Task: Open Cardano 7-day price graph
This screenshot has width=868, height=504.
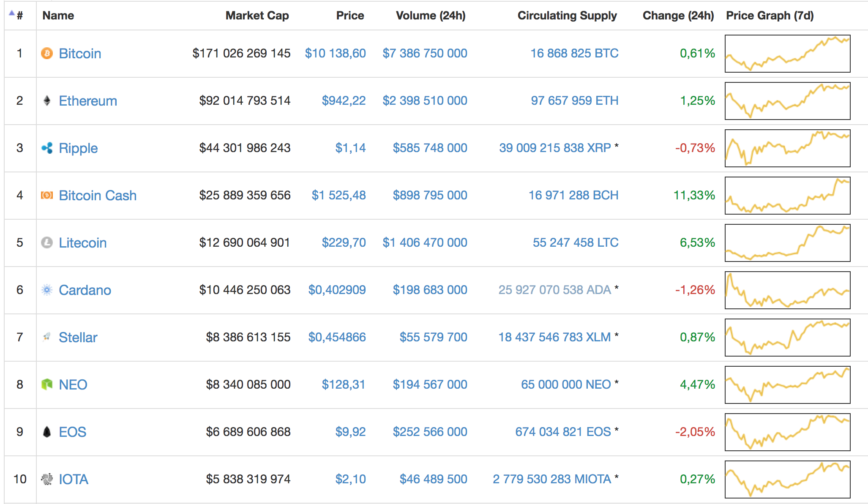Action: pos(787,290)
